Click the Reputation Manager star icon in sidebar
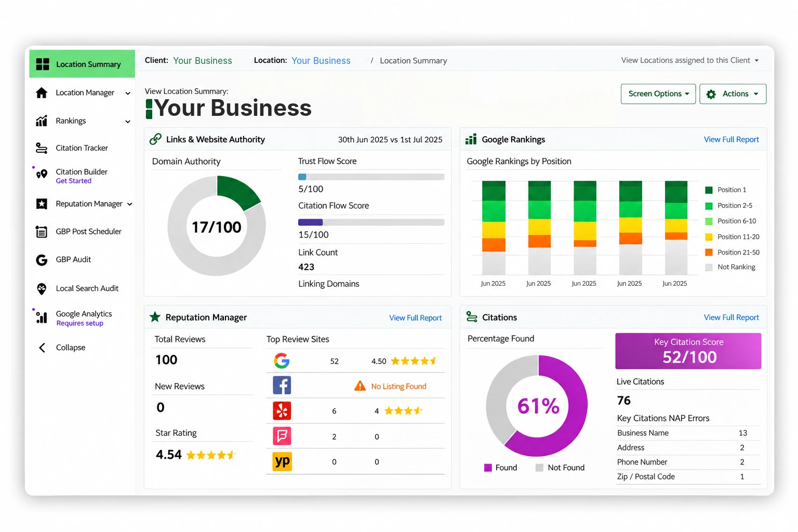 pos(42,204)
